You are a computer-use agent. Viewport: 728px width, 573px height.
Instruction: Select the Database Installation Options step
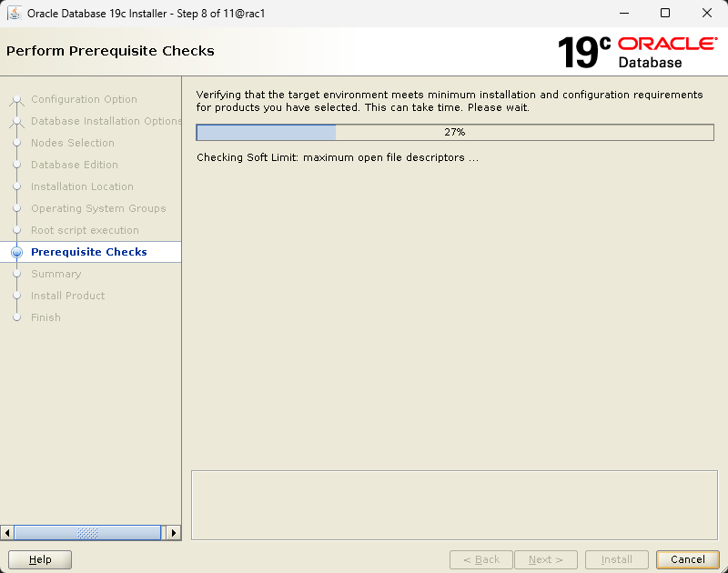106,121
